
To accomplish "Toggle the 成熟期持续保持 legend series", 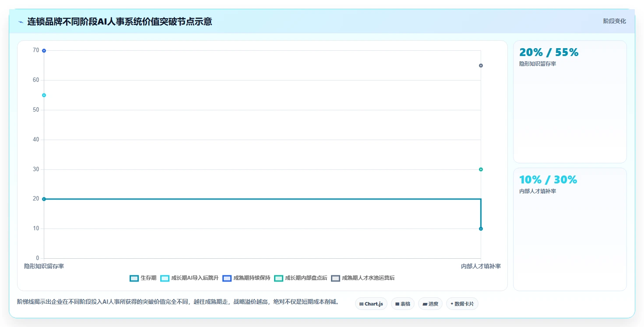I will [x=246, y=278].
